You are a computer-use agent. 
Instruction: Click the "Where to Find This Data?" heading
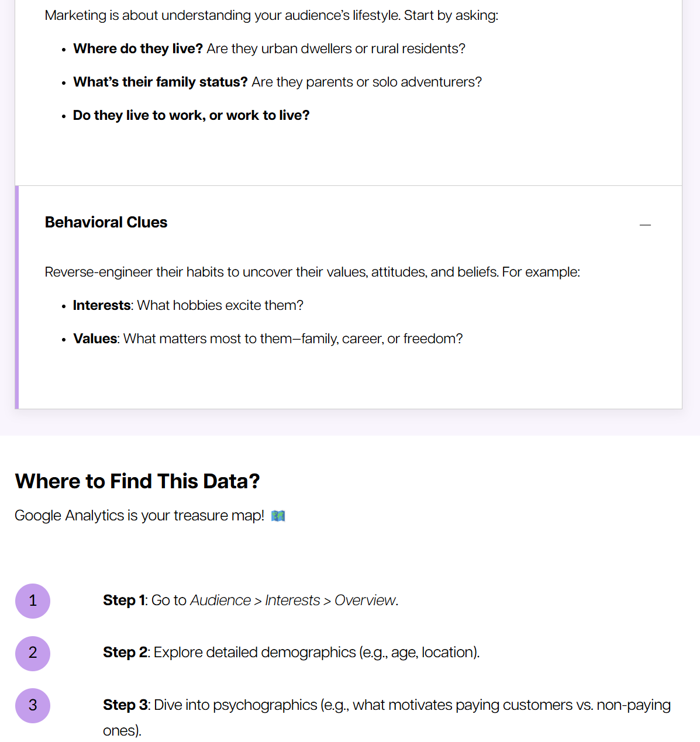click(137, 481)
